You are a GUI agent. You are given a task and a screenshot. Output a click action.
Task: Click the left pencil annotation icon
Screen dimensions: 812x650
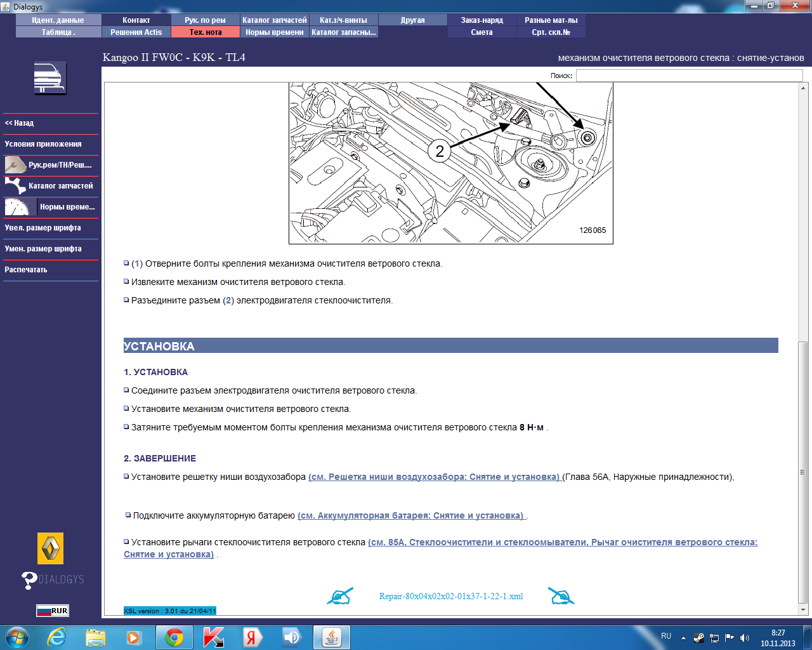tap(339, 596)
